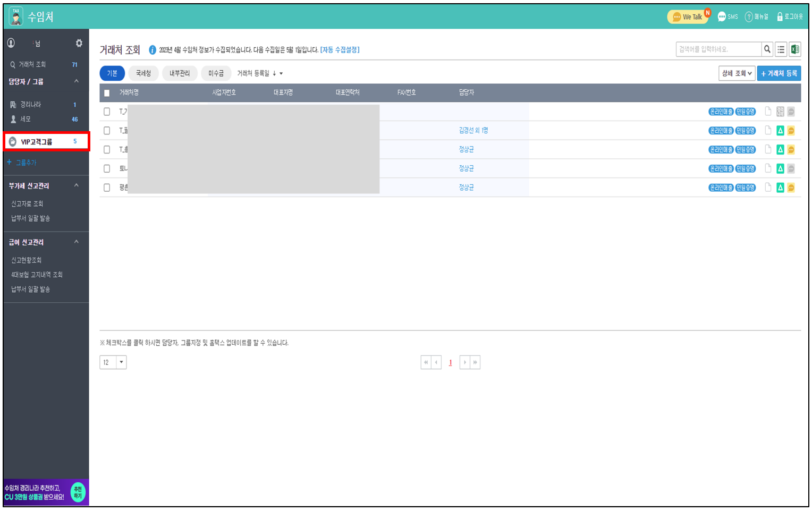Open the 상세 조회 dropdown
Viewport: 812px width, 511px height.
737,73
